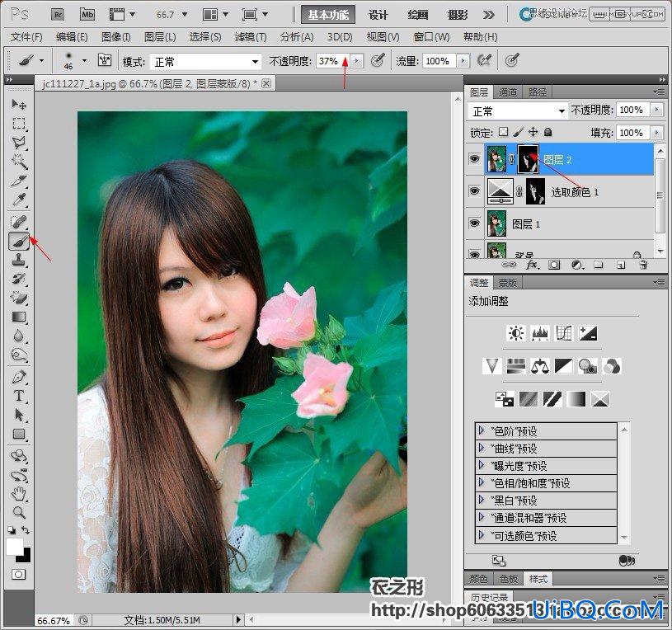
Task: Switch to 路径 tab
Action: (538, 92)
